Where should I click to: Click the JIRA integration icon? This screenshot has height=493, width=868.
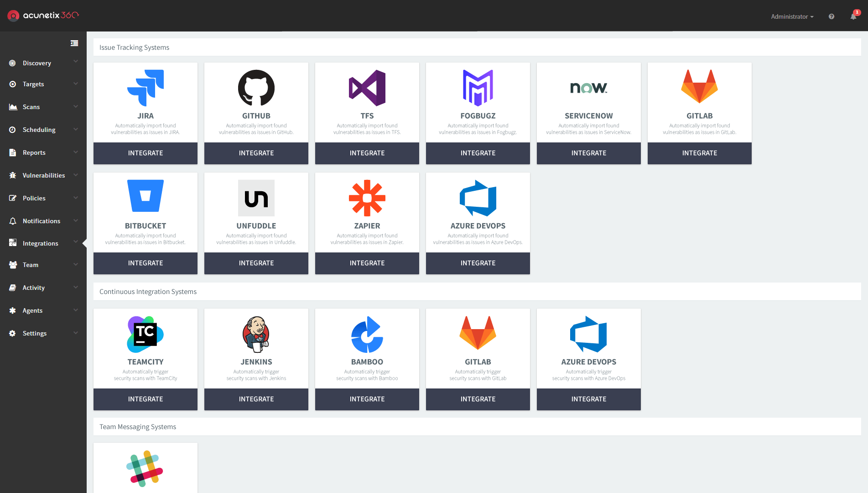145,88
